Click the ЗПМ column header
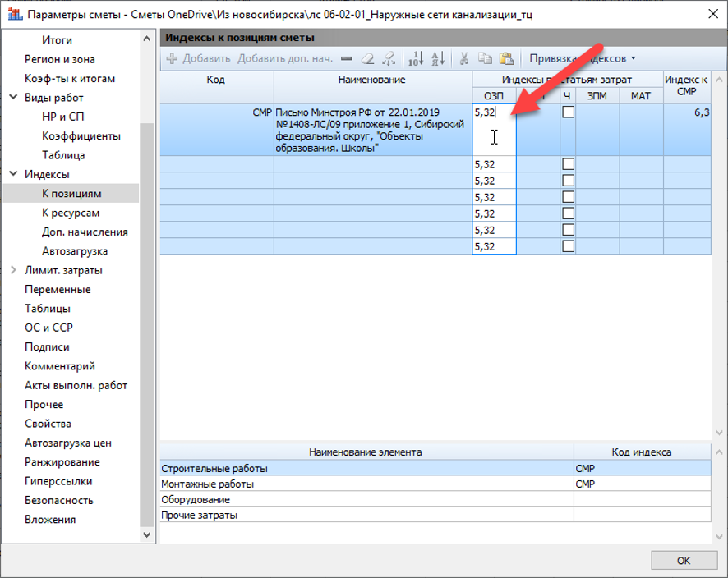The image size is (728, 578). 597,95
